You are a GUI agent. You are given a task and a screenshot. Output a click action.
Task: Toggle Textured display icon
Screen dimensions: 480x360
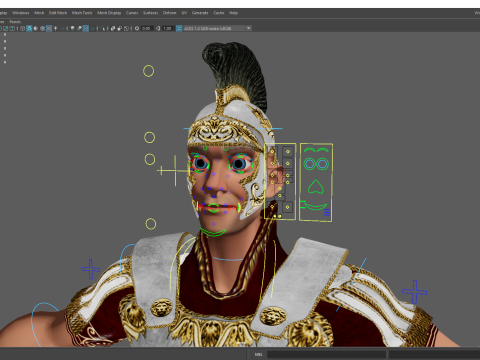coord(49,28)
